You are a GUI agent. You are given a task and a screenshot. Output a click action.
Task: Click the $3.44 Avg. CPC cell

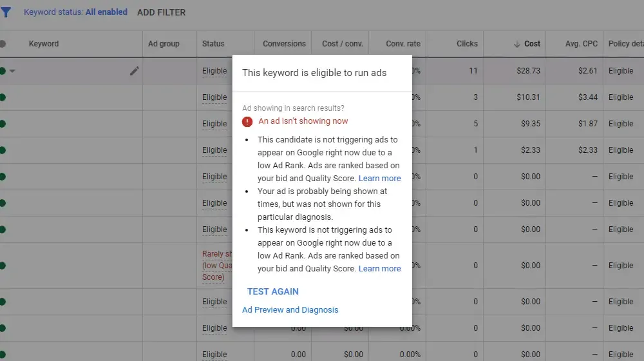pyautogui.click(x=588, y=97)
